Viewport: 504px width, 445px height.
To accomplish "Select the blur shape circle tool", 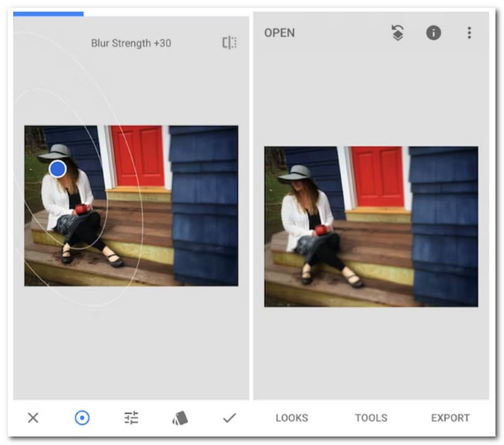I will (x=82, y=418).
